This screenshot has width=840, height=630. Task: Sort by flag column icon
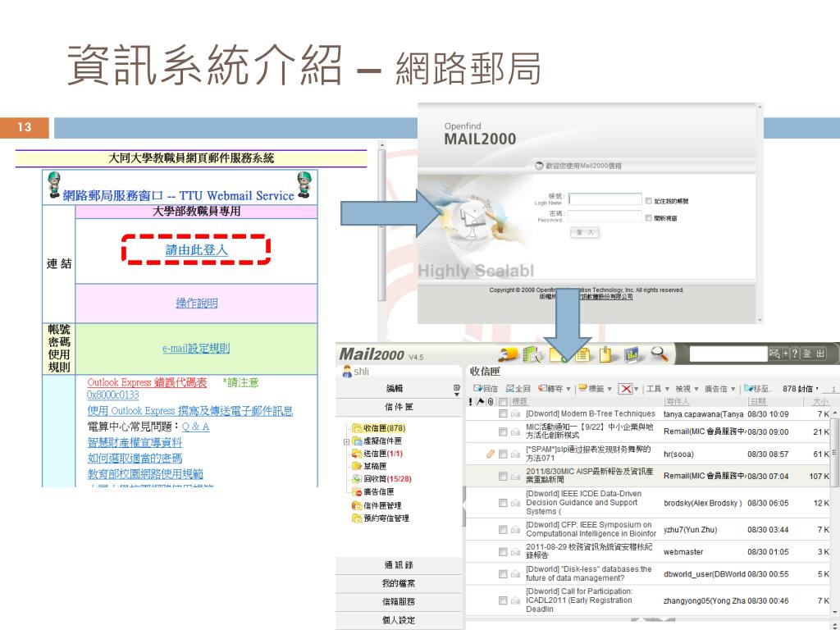click(x=481, y=401)
